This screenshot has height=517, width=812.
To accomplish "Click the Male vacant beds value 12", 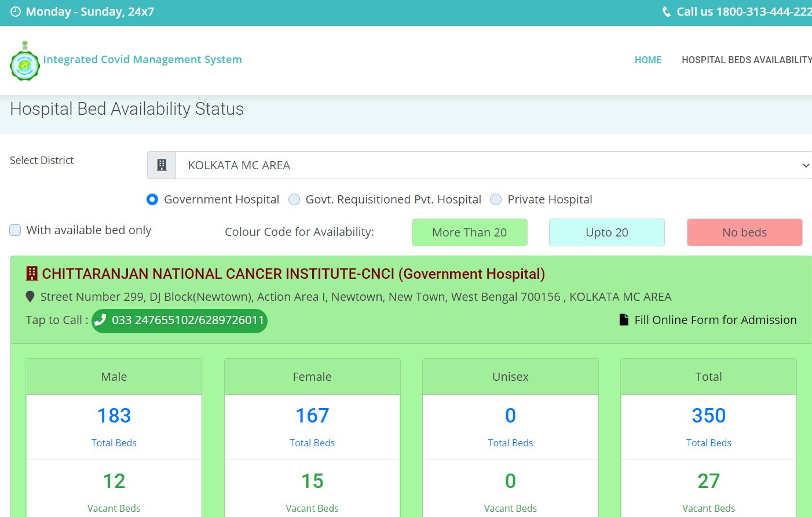I will pyautogui.click(x=114, y=481).
